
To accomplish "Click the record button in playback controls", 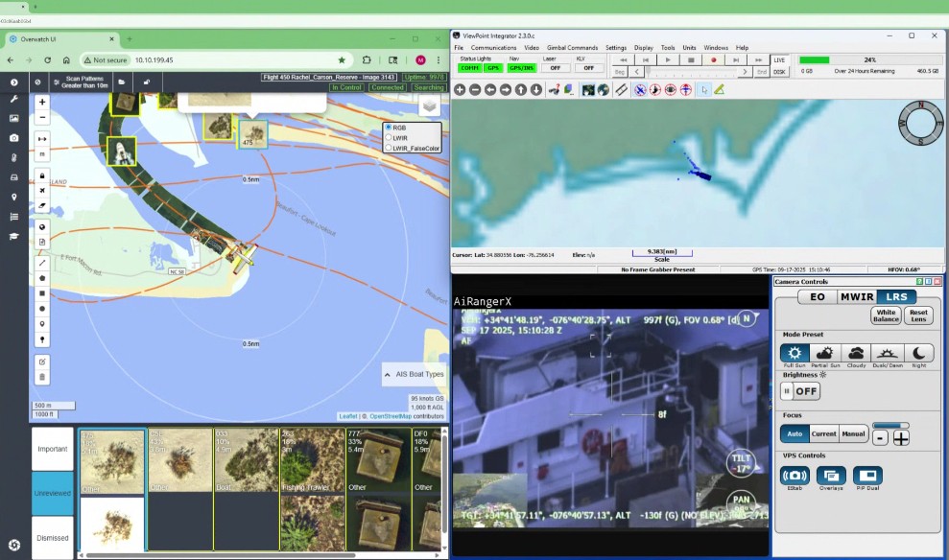I will tap(713, 59).
